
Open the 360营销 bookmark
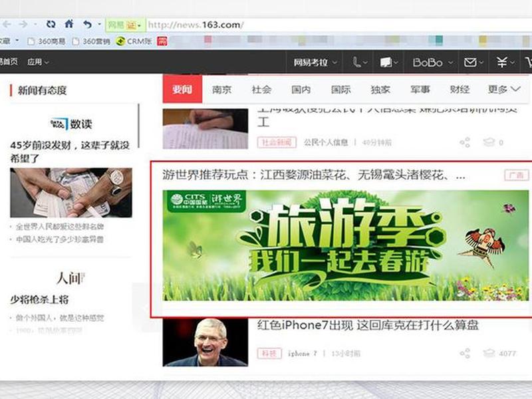click(91, 41)
